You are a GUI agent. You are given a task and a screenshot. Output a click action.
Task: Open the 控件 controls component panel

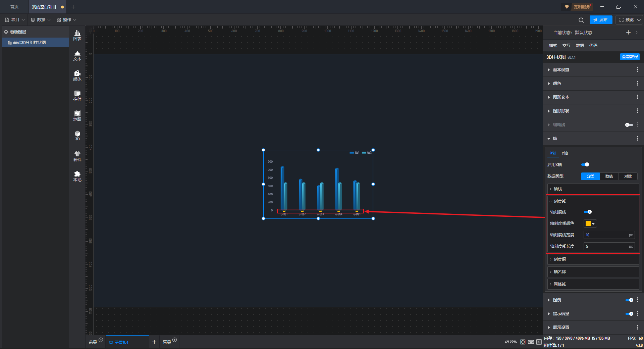[x=77, y=96]
